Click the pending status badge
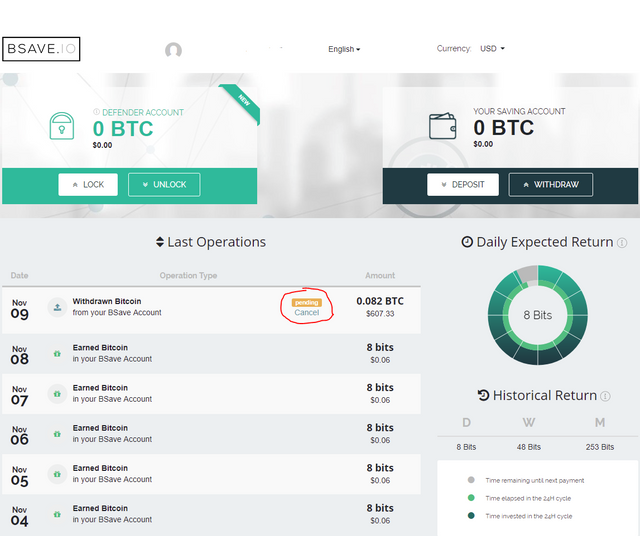The image size is (640, 536). (307, 302)
